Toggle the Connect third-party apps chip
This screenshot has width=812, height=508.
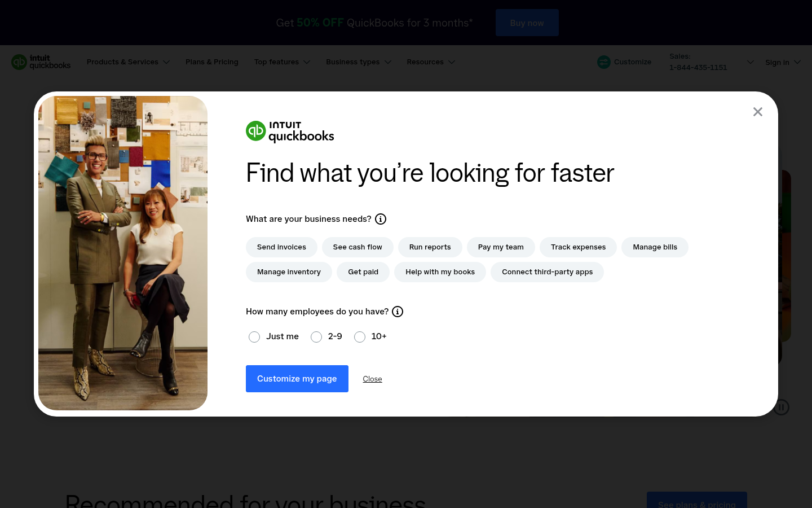[x=547, y=272]
